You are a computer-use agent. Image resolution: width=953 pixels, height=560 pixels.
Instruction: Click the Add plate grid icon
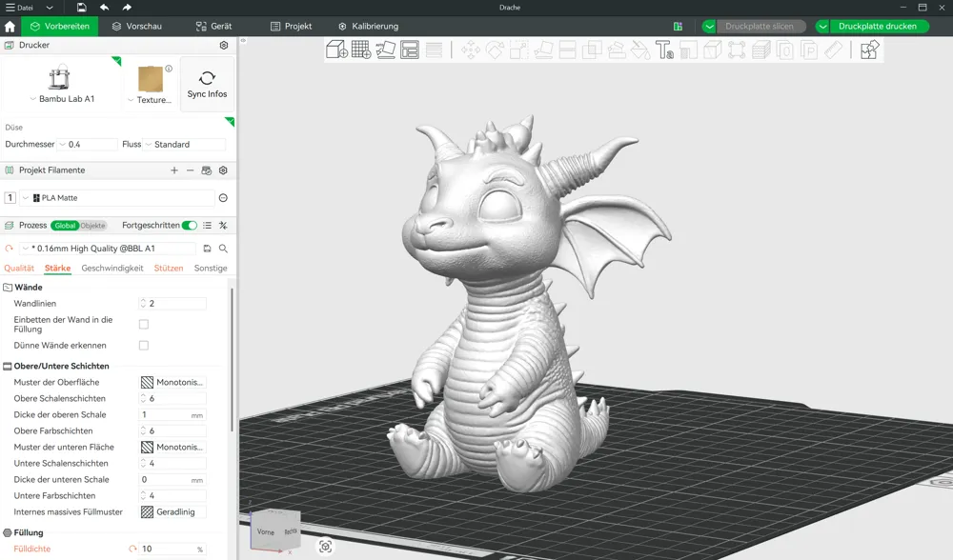tap(361, 50)
